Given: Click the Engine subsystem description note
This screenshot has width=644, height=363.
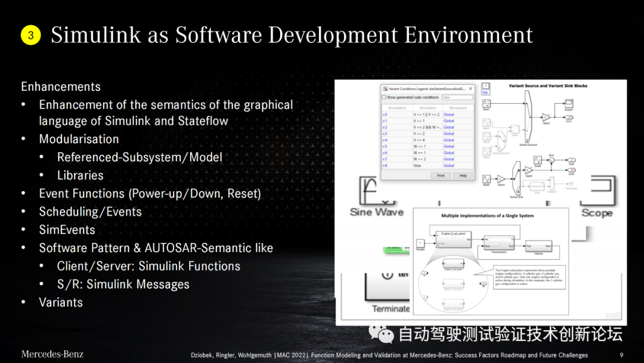Looking at the screenshot, I should click(530, 277).
